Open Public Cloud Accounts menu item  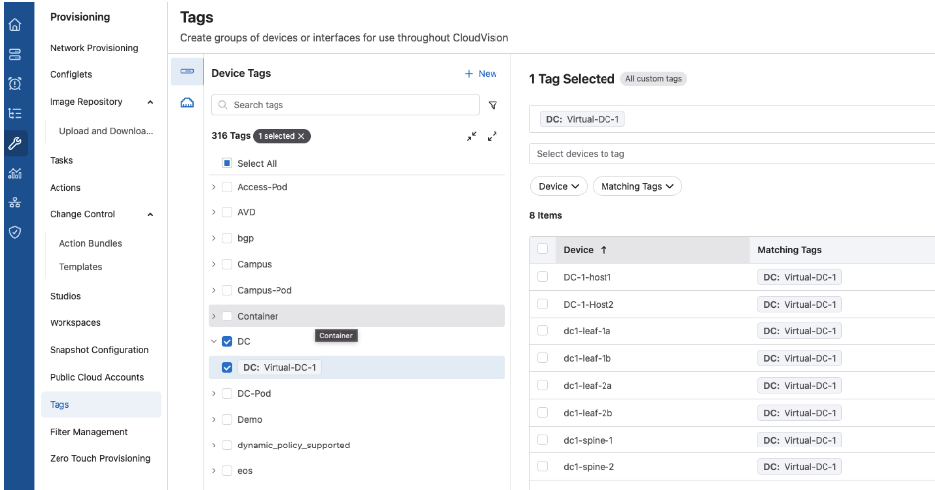pyautogui.click(x=97, y=377)
